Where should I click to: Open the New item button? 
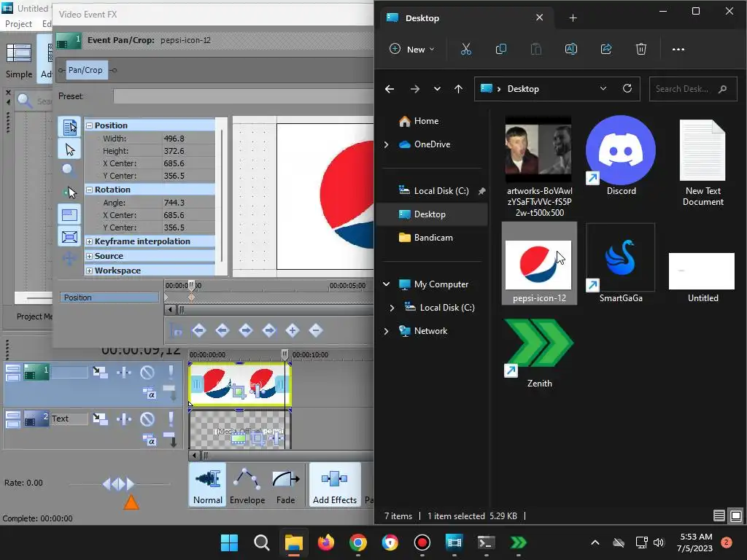tap(412, 49)
